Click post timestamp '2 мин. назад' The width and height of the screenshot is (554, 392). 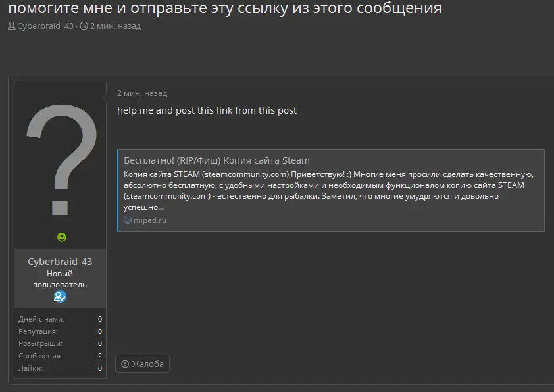coord(142,93)
